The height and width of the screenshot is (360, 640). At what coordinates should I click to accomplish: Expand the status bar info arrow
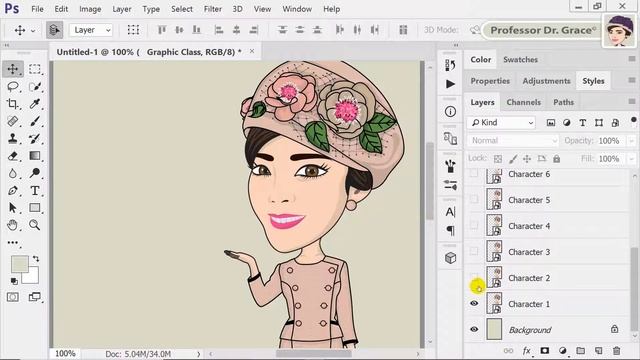pos(199,354)
